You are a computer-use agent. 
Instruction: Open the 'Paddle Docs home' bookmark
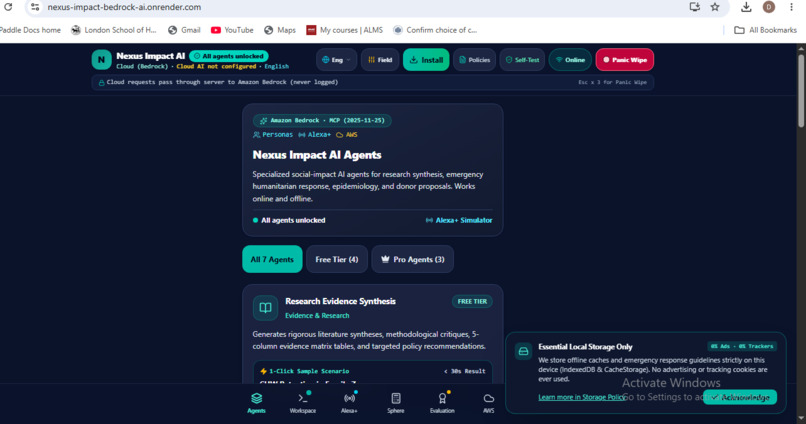29,30
